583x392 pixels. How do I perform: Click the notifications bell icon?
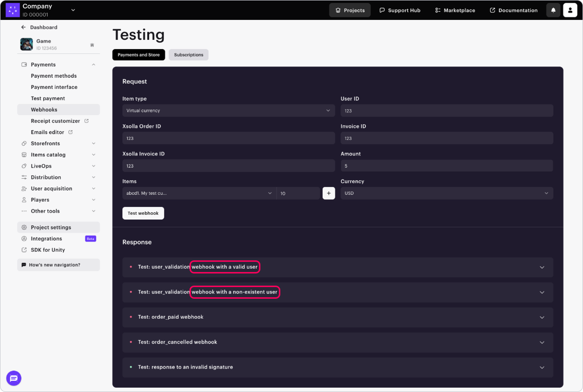tap(553, 10)
